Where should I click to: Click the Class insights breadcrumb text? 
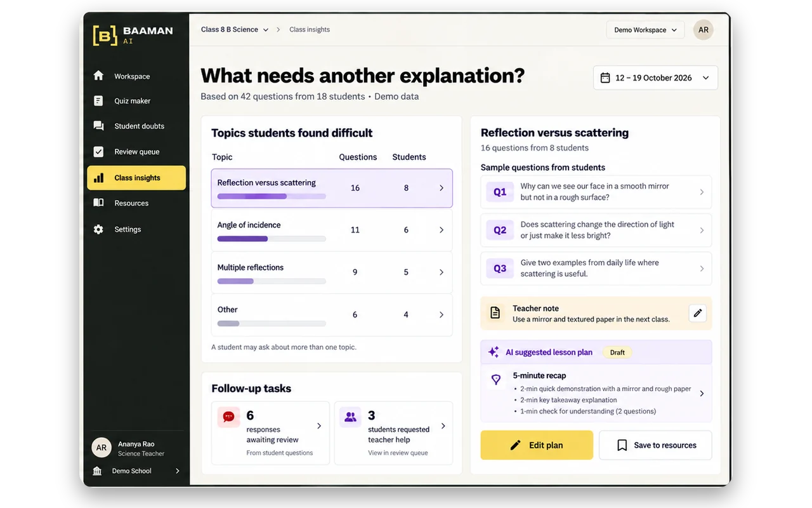310,29
